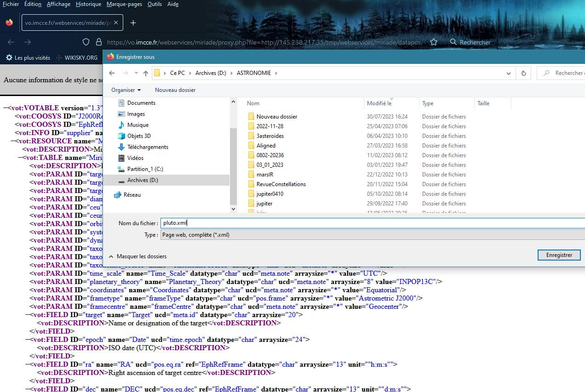Click the Réseau network icon
The width and height of the screenshot is (585, 392).
(117, 195)
